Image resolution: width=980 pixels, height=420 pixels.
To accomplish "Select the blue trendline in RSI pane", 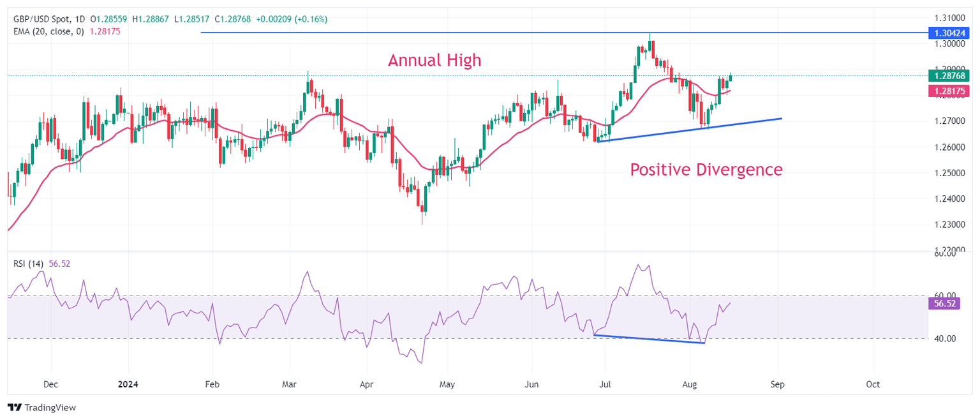I will (649, 339).
